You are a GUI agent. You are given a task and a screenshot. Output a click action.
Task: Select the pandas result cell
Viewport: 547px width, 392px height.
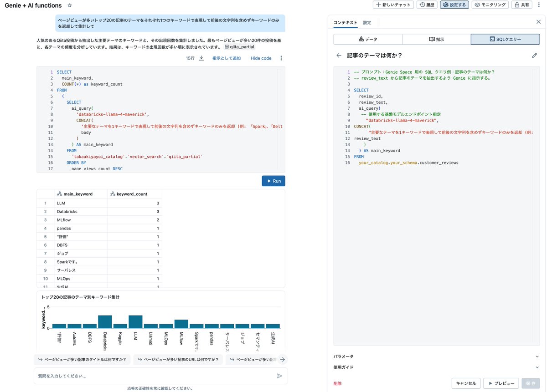(x=80, y=228)
